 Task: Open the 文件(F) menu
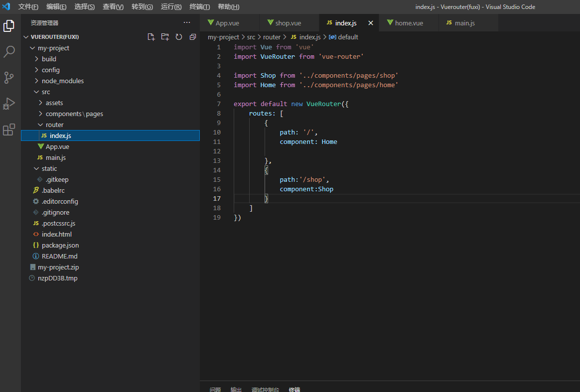click(28, 6)
